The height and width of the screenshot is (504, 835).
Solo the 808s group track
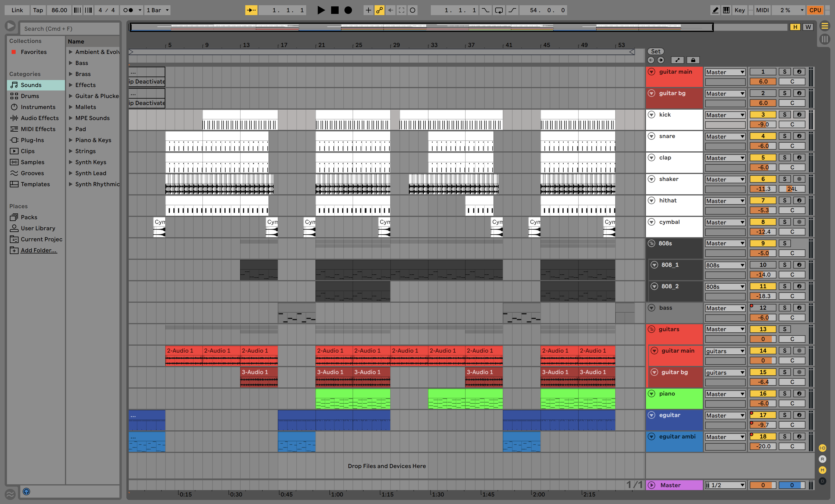(785, 243)
